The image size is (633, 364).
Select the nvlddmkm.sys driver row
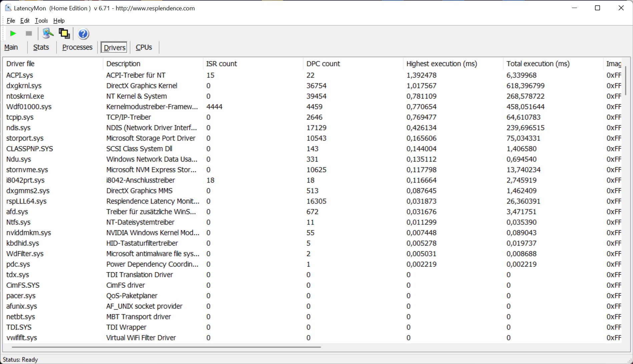tap(29, 233)
